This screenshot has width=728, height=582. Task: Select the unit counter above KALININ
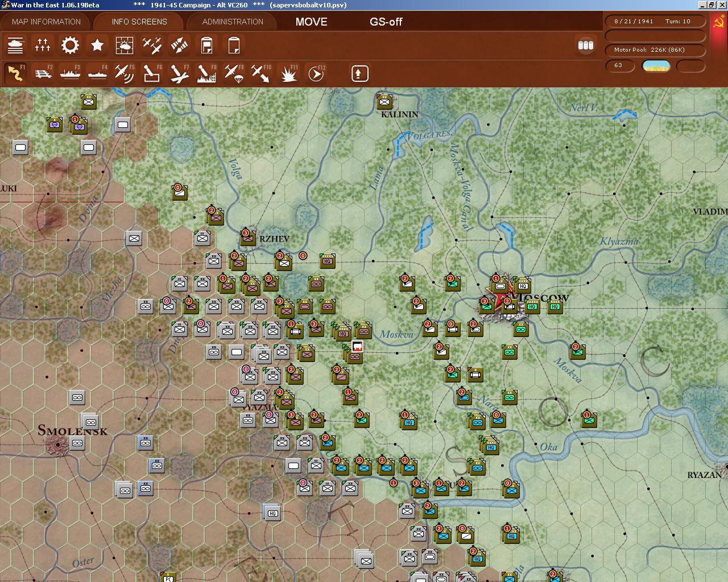tap(384, 102)
